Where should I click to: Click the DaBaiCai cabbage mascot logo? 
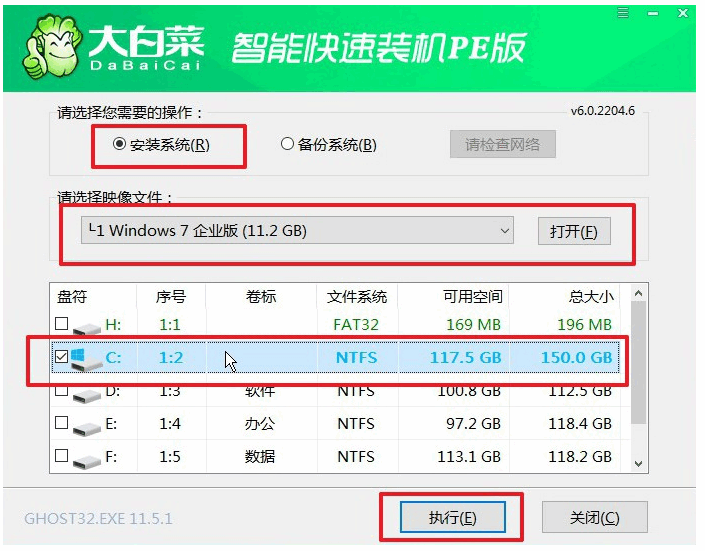pos(52,49)
